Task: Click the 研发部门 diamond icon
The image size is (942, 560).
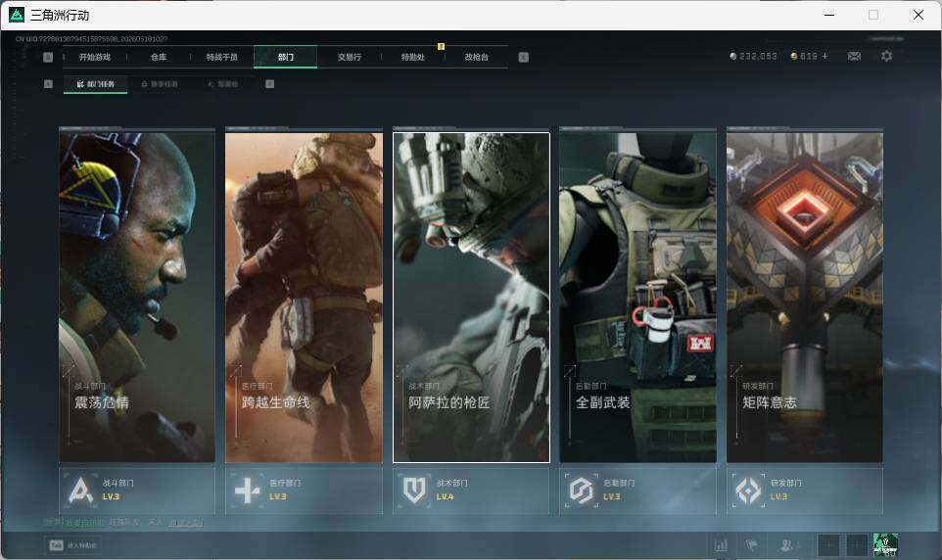Action: [748, 490]
